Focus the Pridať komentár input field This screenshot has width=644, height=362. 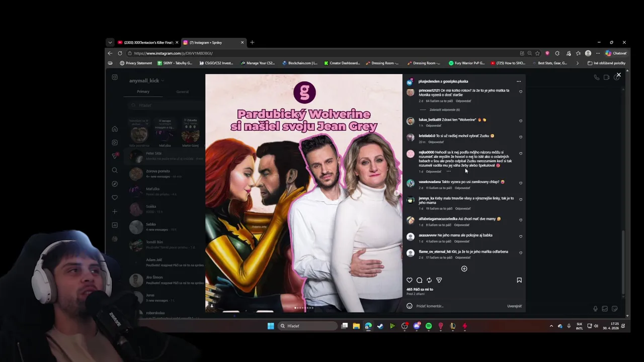coord(460,306)
